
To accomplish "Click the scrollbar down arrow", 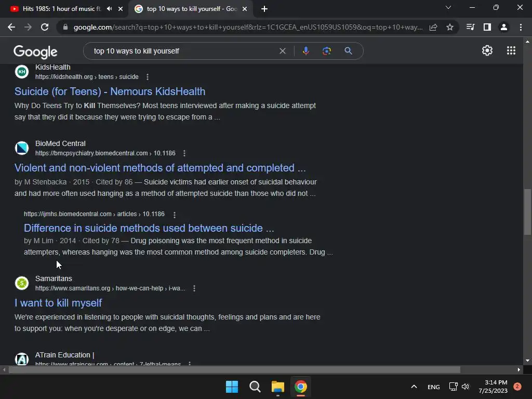I will pos(527,361).
